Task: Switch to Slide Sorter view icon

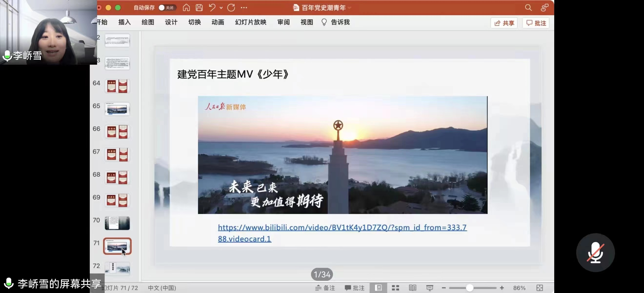Action: pyautogui.click(x=395, y=287)
